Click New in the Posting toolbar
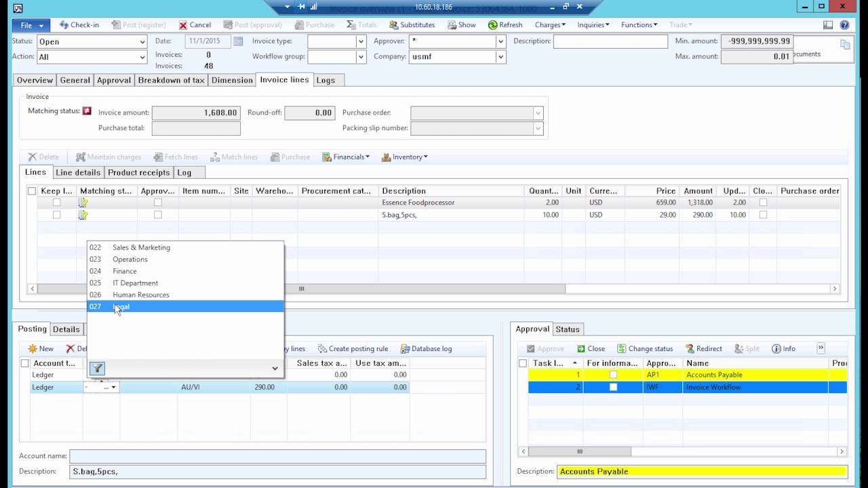The width and height of the screenshot is (868, 488). click(x=41, y=349)
